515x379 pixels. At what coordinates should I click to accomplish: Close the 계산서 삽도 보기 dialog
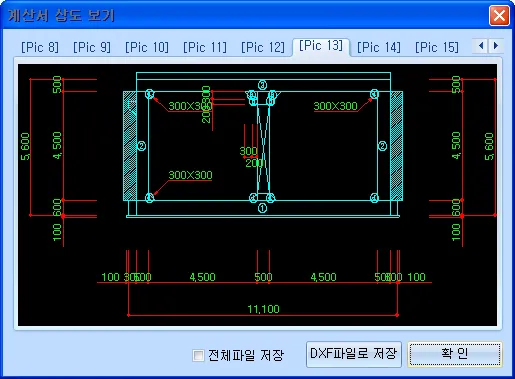click(x=499, y=15)
